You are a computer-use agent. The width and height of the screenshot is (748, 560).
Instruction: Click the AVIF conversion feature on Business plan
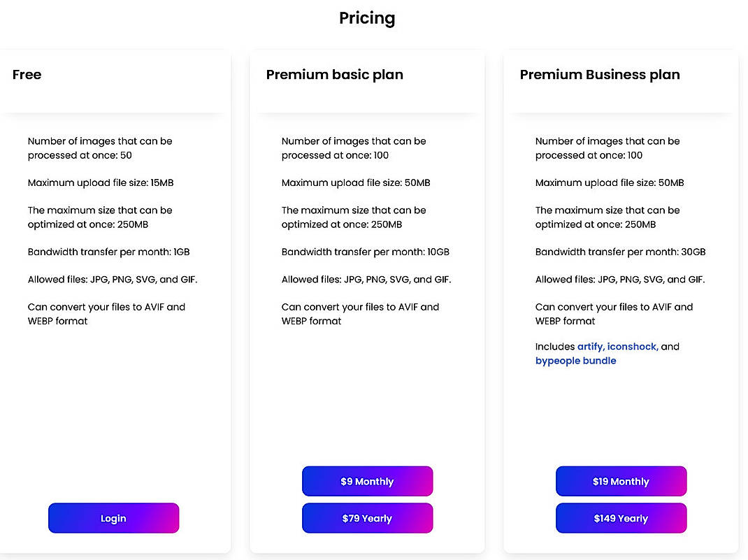(x=614, y=313)
